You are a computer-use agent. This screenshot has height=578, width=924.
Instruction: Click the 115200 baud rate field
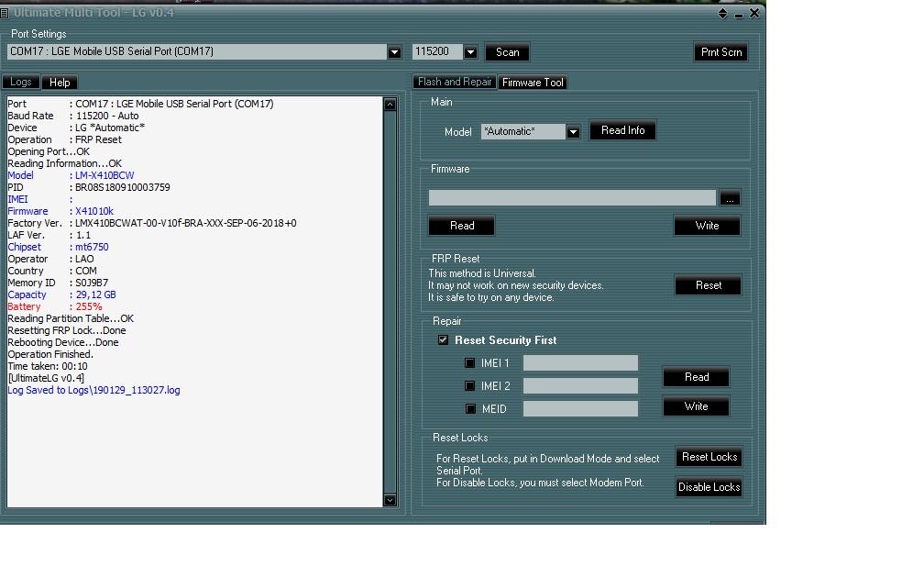pyautogui.click(x=437, y=52)
